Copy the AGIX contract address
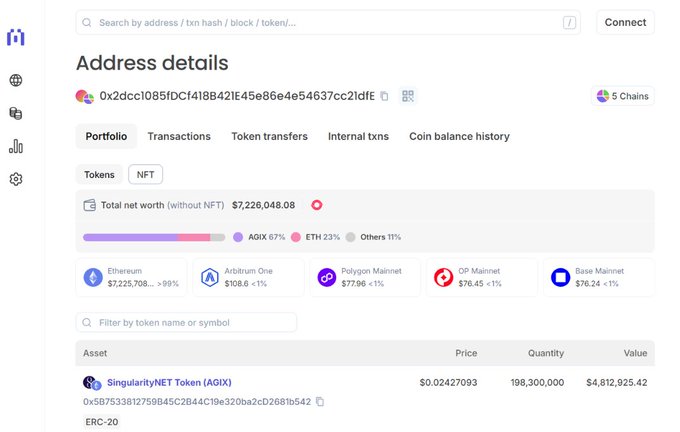The image size is (680, 432). tap(320, 402)
